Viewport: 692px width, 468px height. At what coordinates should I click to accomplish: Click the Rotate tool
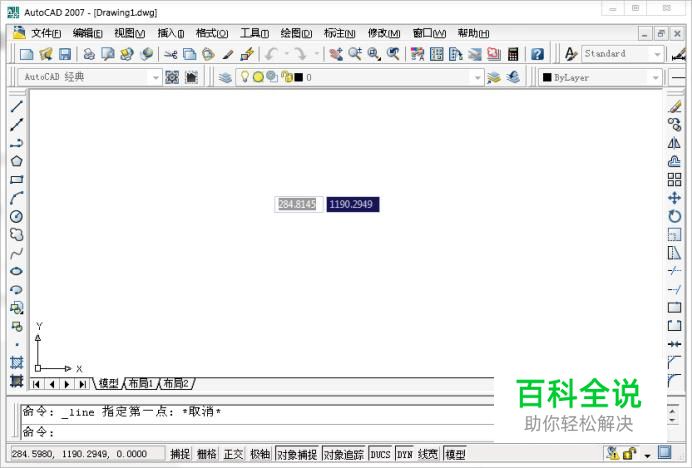coord(674,216)
